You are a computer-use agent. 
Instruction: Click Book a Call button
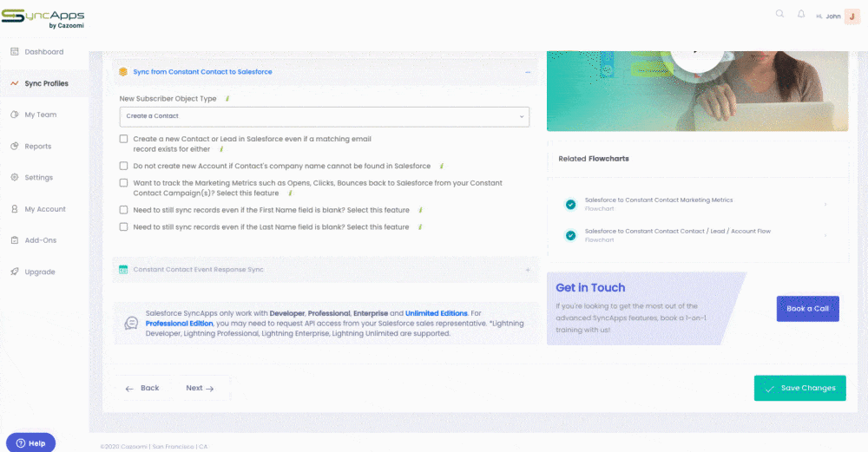coord(807,309)
